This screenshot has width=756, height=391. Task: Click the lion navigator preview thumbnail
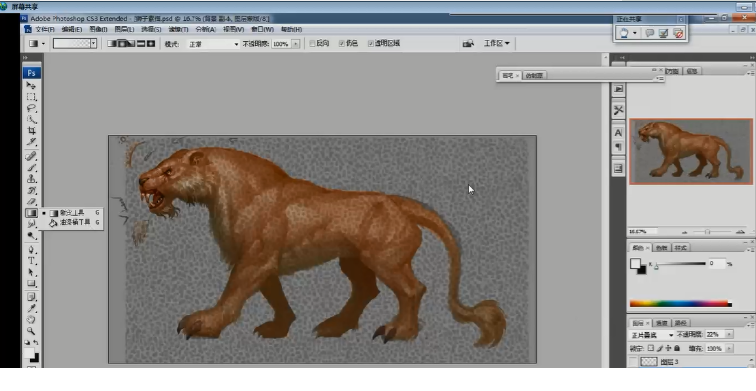[691, 151]
